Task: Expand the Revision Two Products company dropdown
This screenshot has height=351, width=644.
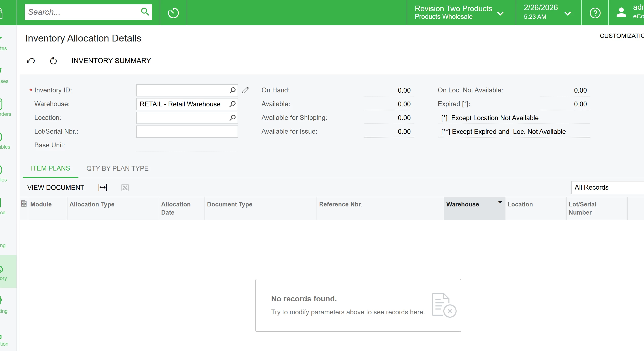Action: [x=500, y=13]
